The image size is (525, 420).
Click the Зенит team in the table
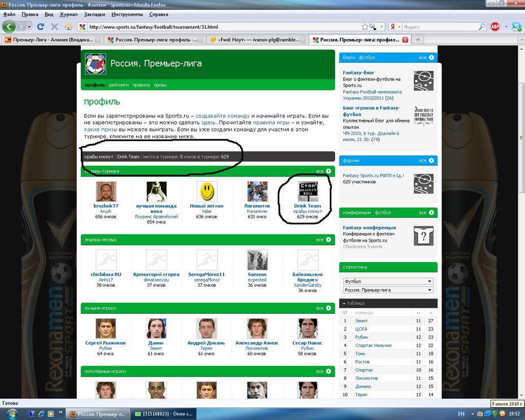click(x=361, y=321)
